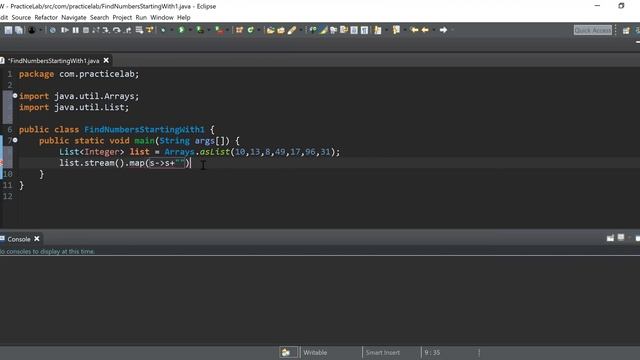Click the Run Last Tool (external tools) icon

pos(219,30)
